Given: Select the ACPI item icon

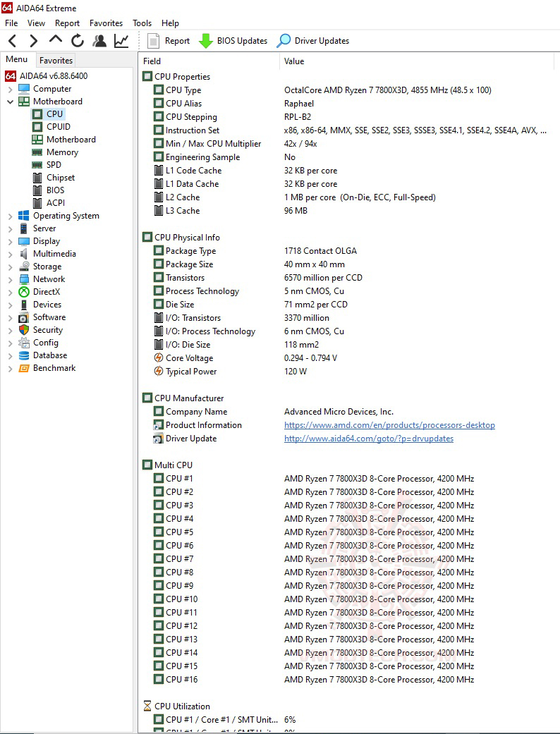Looking at the screenshot, I should [37, 202].
